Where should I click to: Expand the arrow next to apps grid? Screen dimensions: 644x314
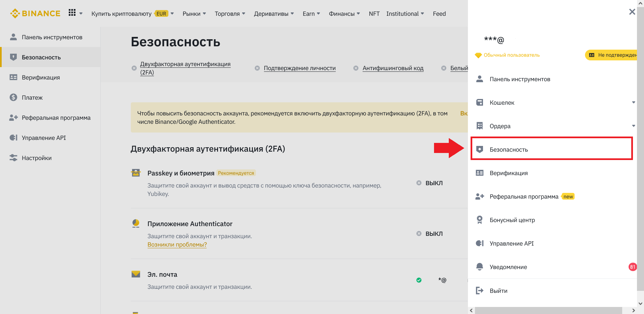click(81, 14)
